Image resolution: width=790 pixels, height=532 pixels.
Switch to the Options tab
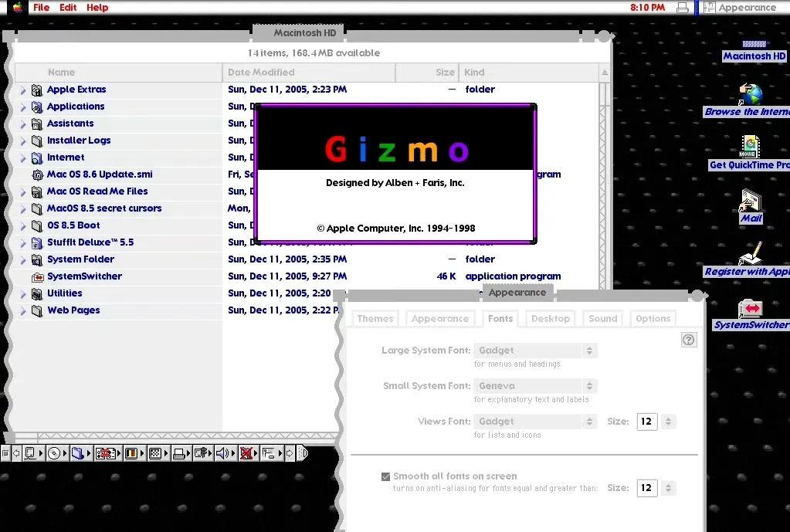tap(653, 318)
